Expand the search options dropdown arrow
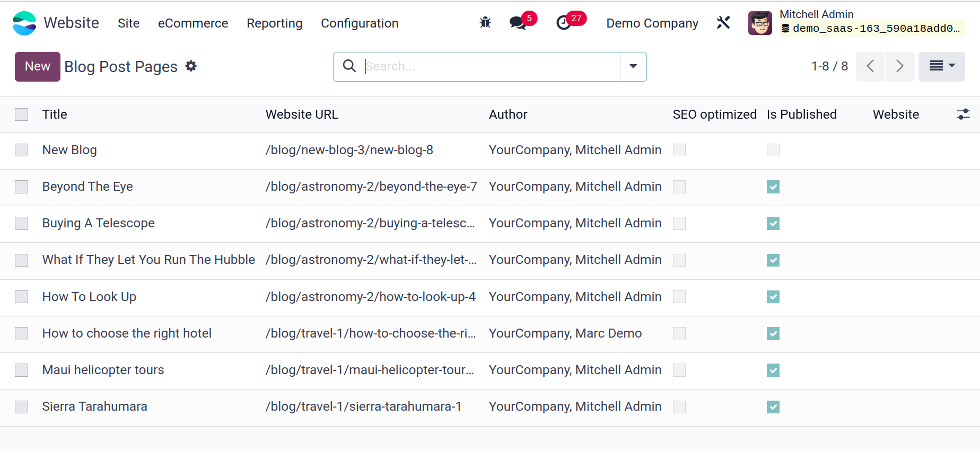The height and width of the screenshot is (451, 980). (633, 66)
